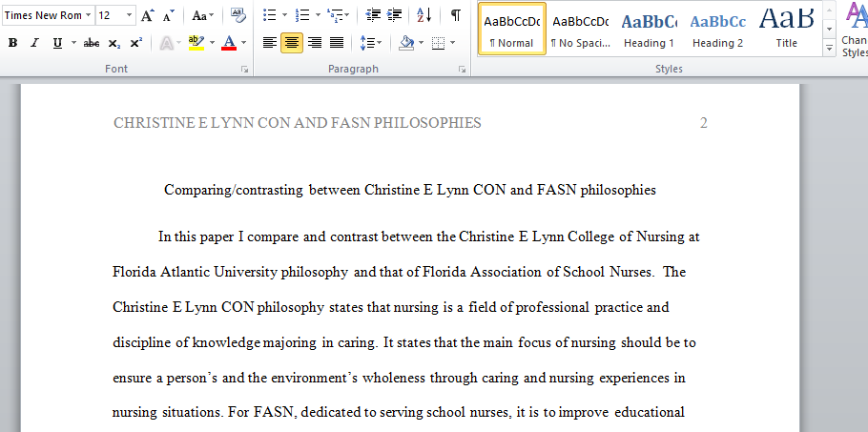Click the centered paper title line

click(x=409, y=191)
